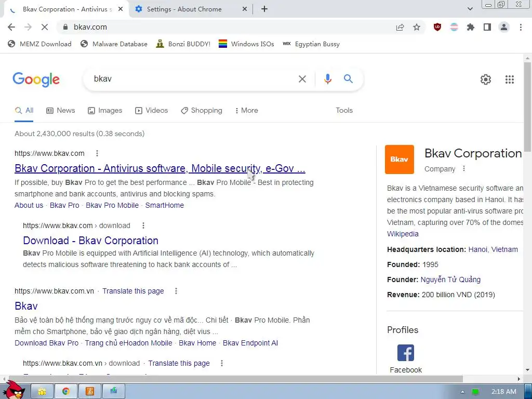
Task: Toggle the Chrome side panel
Action: (x=487, y=27)
